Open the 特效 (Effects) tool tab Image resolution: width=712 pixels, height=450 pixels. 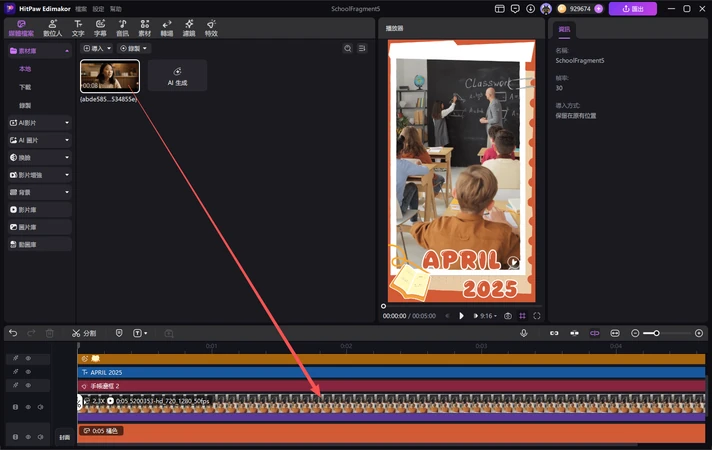211,28
